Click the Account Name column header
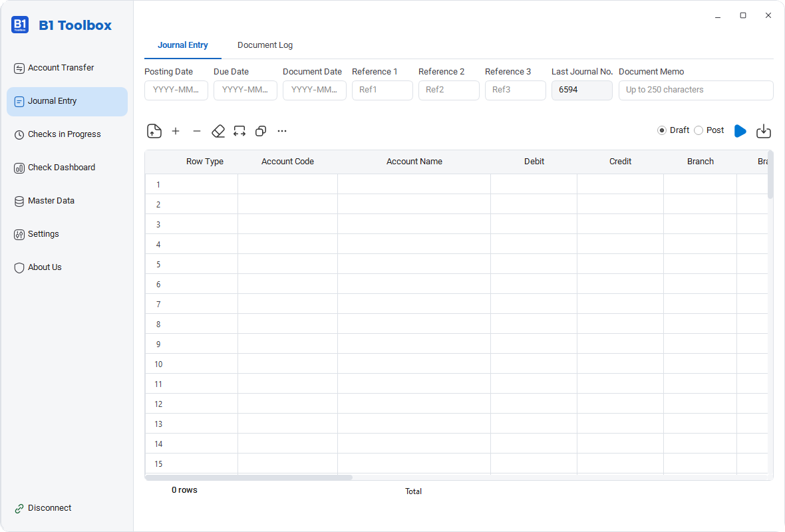The height and width of the screenshot is (532, 785). [414, 162]
